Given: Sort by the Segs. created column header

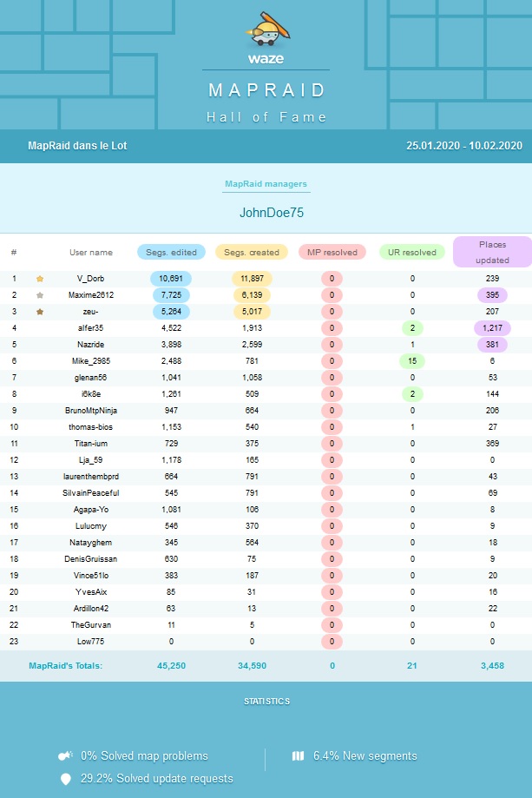Looking at the screenshot, I should 252,253.
